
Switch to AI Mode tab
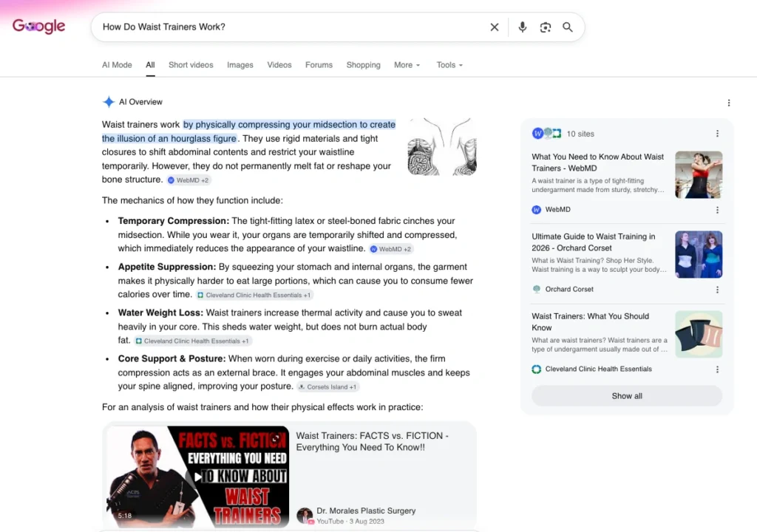(x=117, y=65)
